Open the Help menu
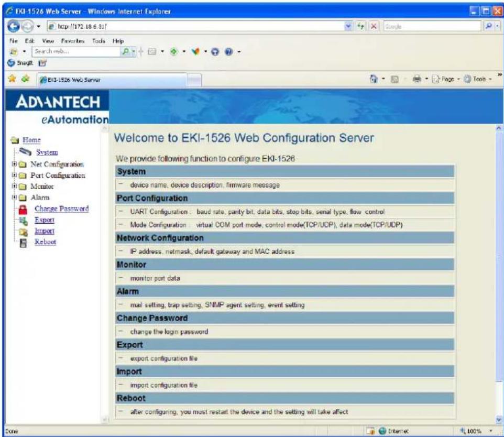This screenshot has height=437, width=504. [x=118, y=41]
